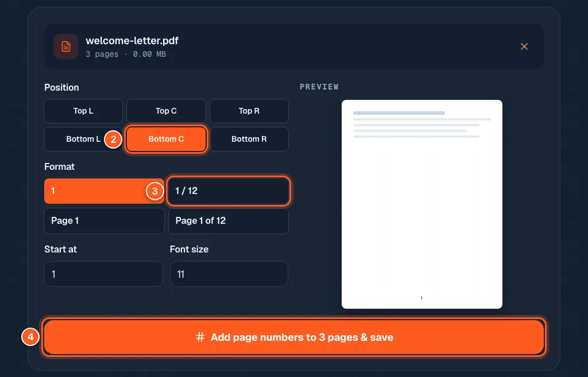Select the Top R position
The width and height of the screenshot is (588, 377).
click(x=249, y=111)
